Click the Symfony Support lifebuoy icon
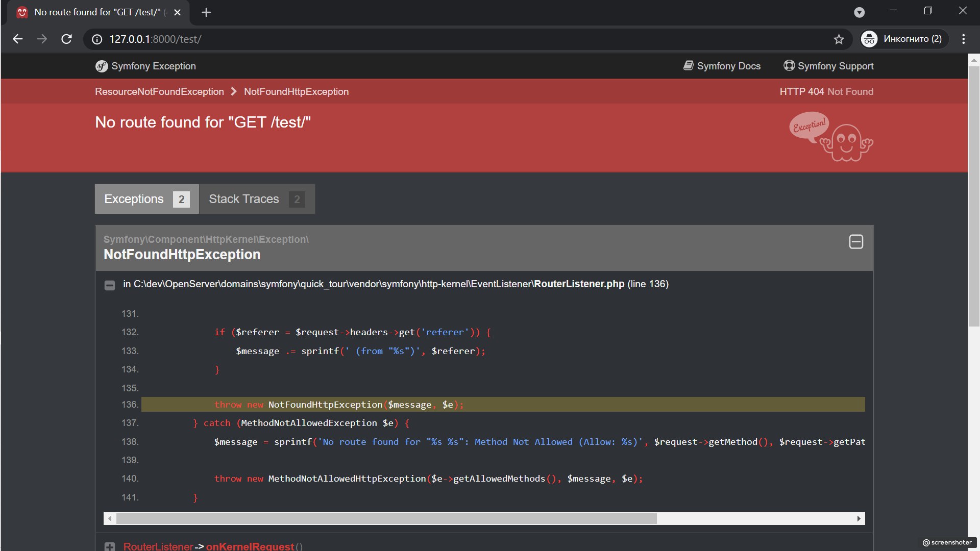Image resolution: width=980 pixels, height=551 pixels. tap(789, 66)
